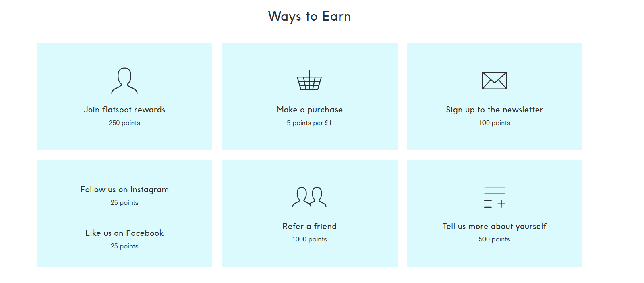Click the 5 points per £1 text
Viewport: 644px width, 283px height.
point(309,123)
